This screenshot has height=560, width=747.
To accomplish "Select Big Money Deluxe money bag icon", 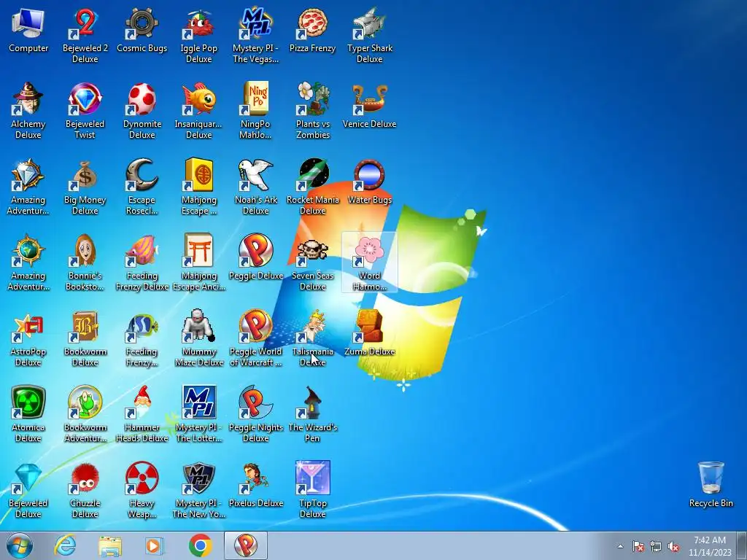I will (85, 187).
